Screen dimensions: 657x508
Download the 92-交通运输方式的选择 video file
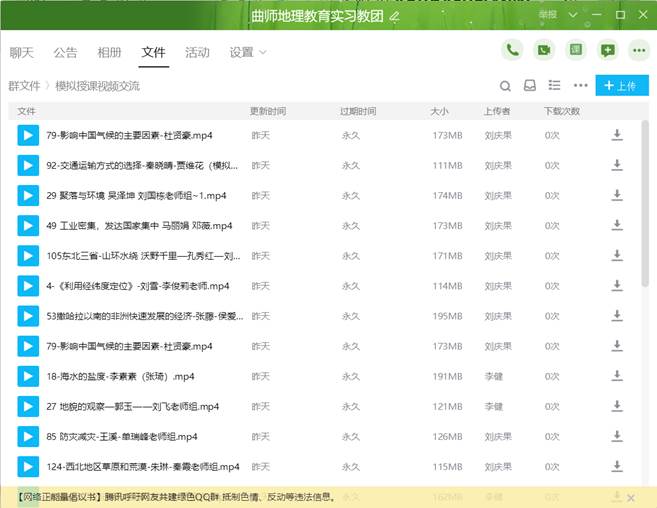point(617,166)
